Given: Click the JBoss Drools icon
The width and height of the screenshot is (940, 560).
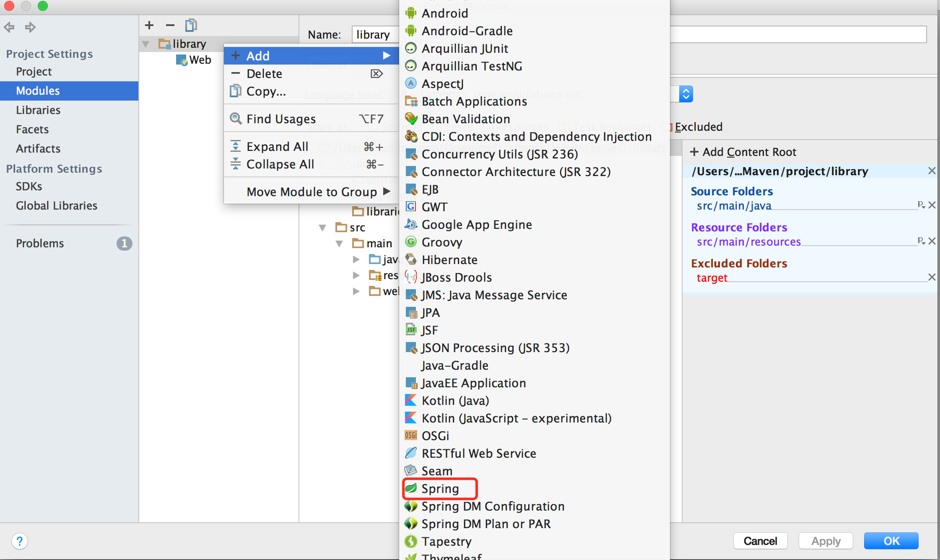Looking at the screenshot, I should [x=411, y=277].
